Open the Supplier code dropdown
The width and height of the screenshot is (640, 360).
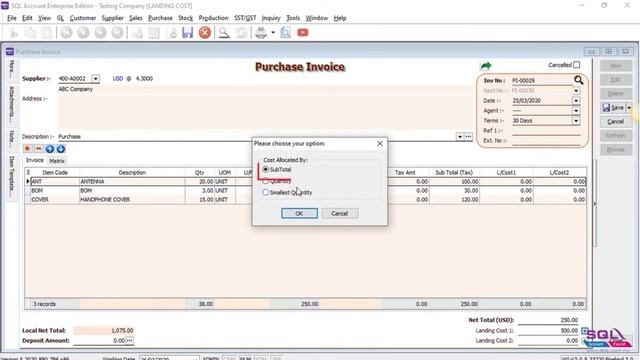pyautogui.click(x=96, y=79)
